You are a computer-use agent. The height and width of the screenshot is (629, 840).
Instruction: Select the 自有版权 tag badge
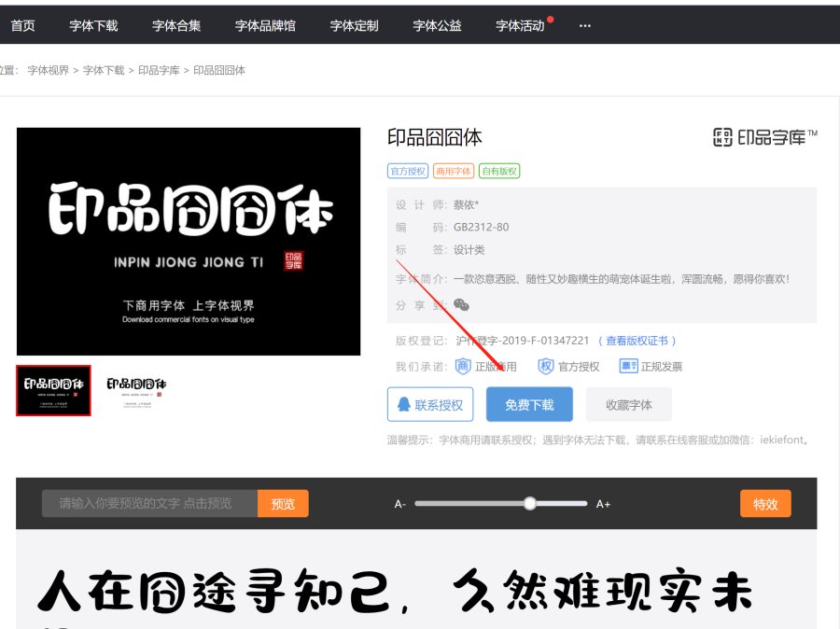(500, 171)
